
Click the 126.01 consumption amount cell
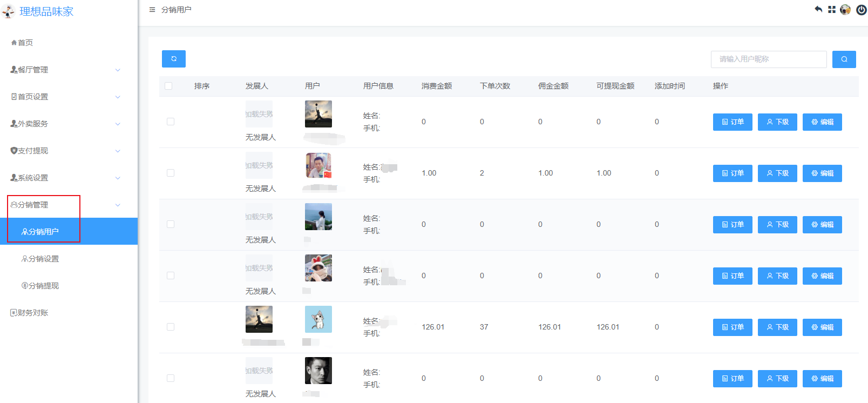(433, 327)
